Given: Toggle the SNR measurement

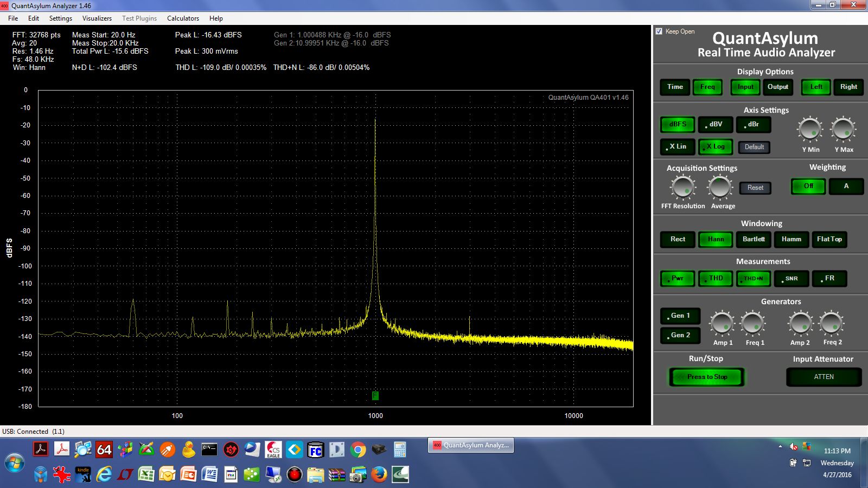Looking at the screenshot, I should pyautogui.click(x=792, y=278).
